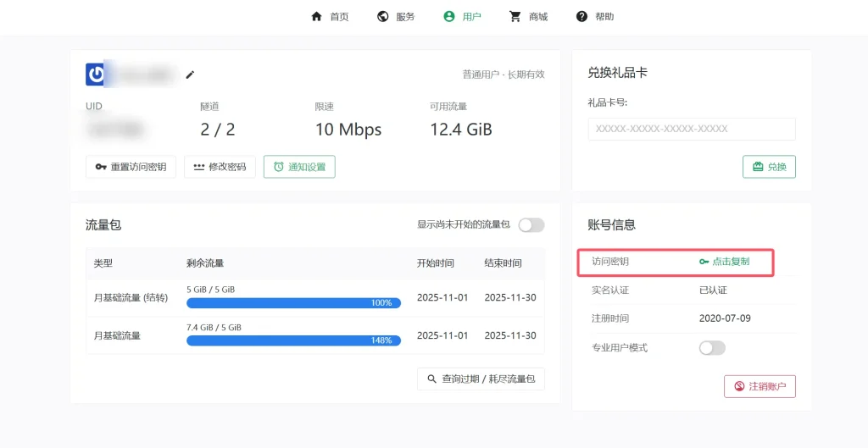The image size is (868, 448).
Task: Click the user avatar logo
Action: coord(96,75)
